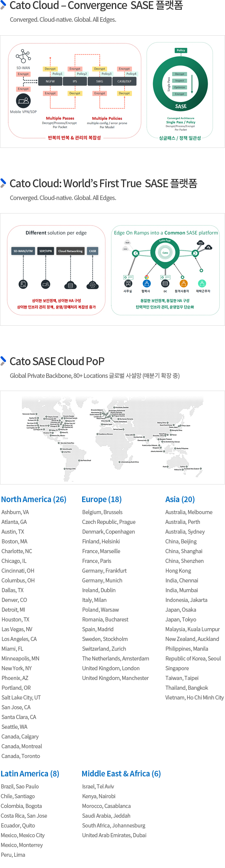This screenshot has height=868, width=225.
Task: Click 'The Netherlands, Amsterdam' entry
Action: coord(115,659)
